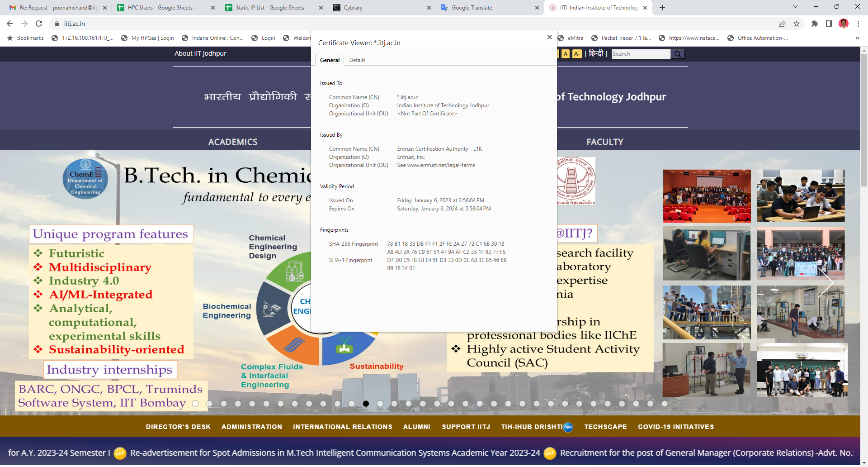Open the Login bookmark
The width and height of the screenshot is (868, 467).
[x=263, y=38]
